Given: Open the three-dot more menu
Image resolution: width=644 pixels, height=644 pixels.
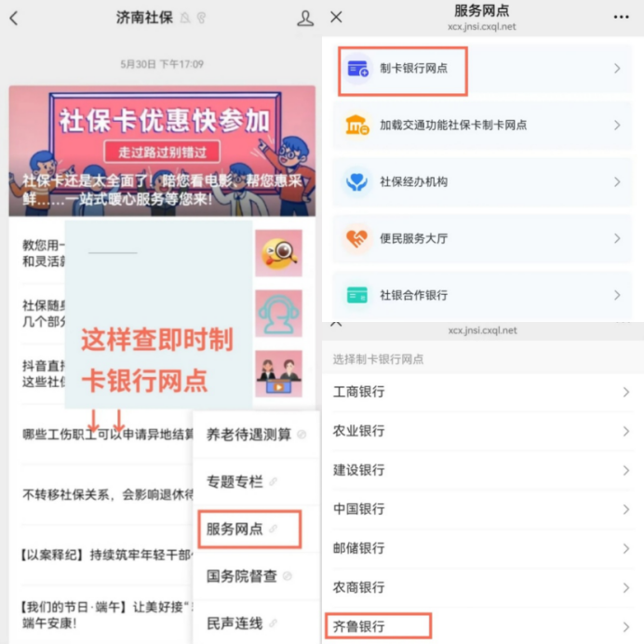Looking at the screenshot, I should point(621,17).
